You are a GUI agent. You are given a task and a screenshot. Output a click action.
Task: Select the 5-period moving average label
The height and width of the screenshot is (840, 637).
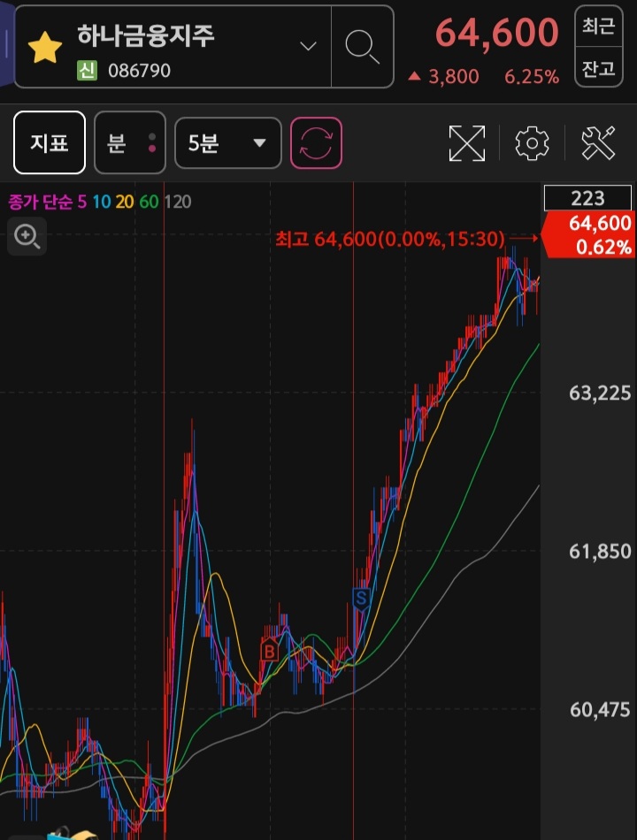click(x=81, y=202)
